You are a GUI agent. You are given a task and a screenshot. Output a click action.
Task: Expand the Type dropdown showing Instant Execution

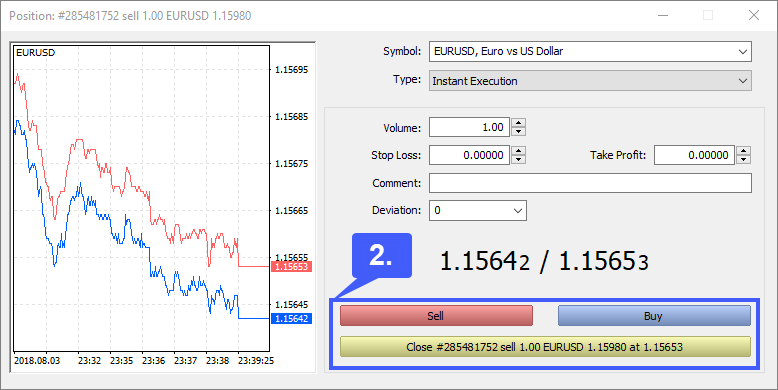coord(743,81)
